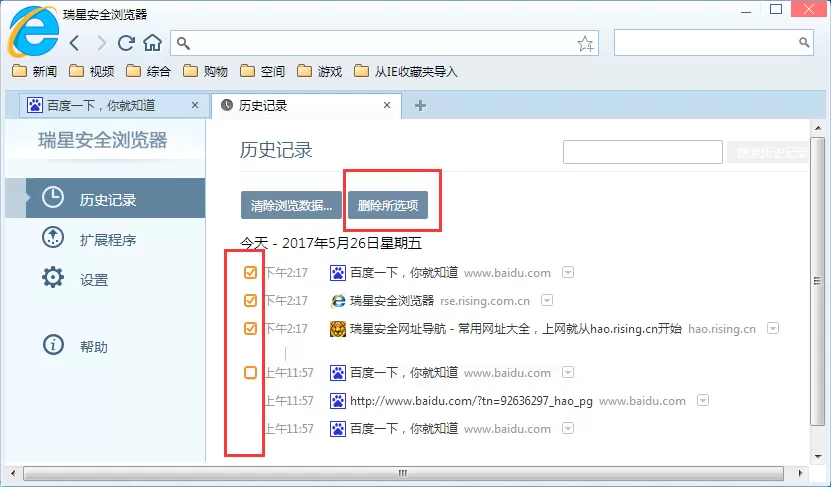Click the vertical scrollbar down arrow

coord(817,456)
